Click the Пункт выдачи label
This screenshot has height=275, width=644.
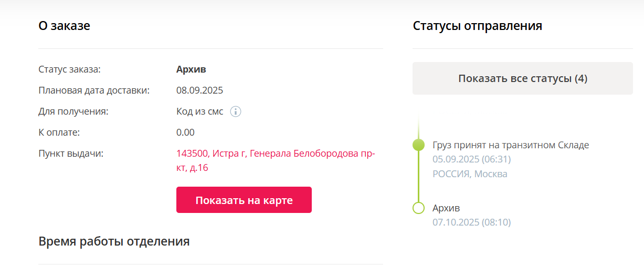click(x=71, y=154)
